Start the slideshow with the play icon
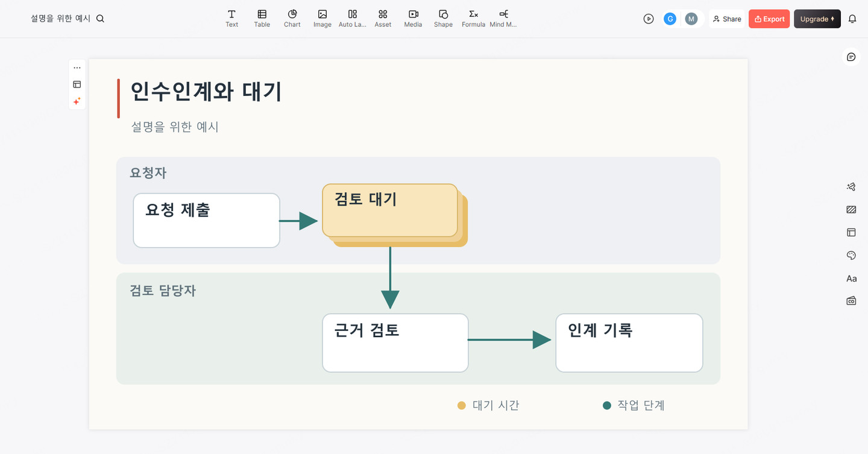The image size is (868, 454). coord(649,19)
